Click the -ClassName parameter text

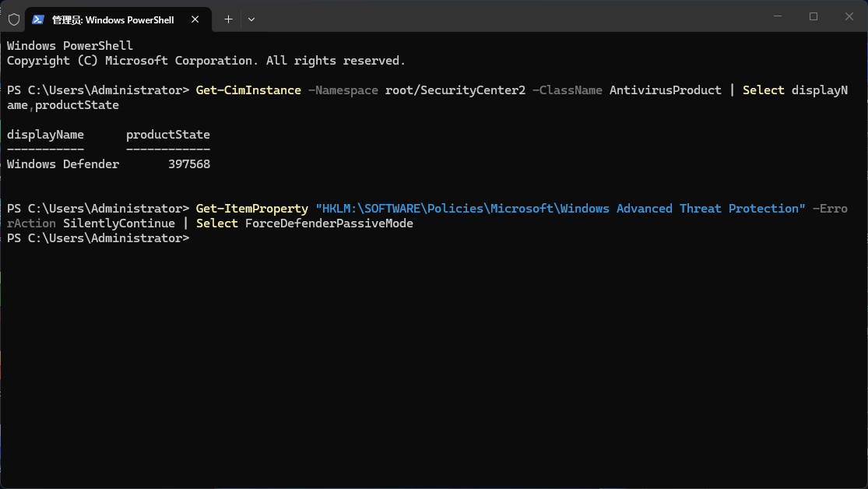point(568,90)
